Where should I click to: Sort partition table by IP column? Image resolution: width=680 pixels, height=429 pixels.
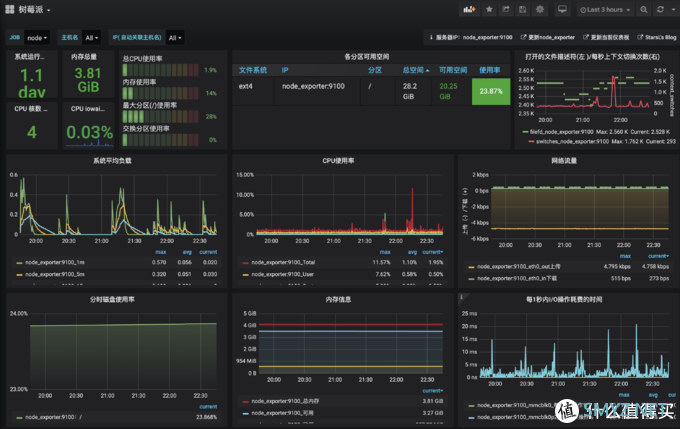(x=285, y=70)
